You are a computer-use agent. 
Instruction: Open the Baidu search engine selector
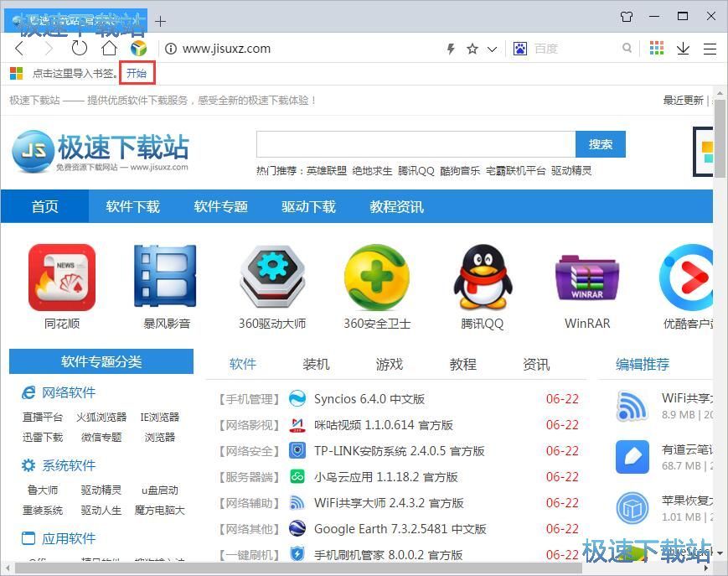click(520, 49)
